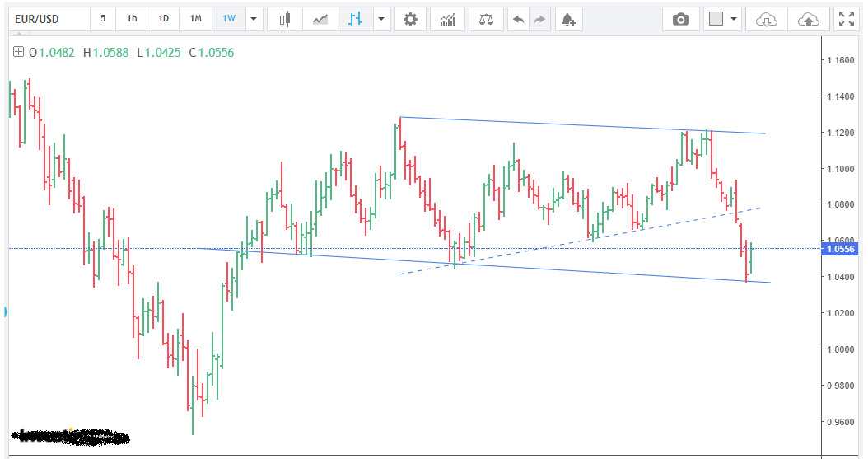This screenshot has width=868, height=459.
Task: Load a saved chart layout from cloud
Action: 766,19
